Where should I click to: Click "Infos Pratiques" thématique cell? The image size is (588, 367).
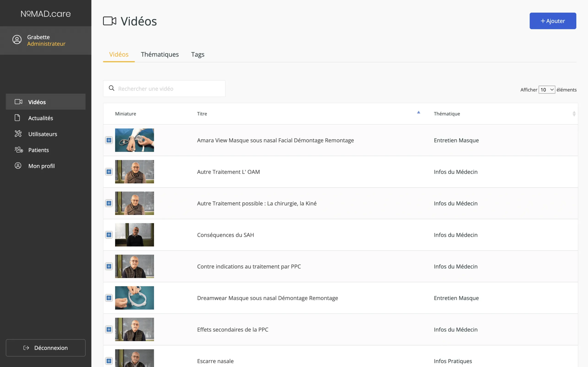[453, 361]
